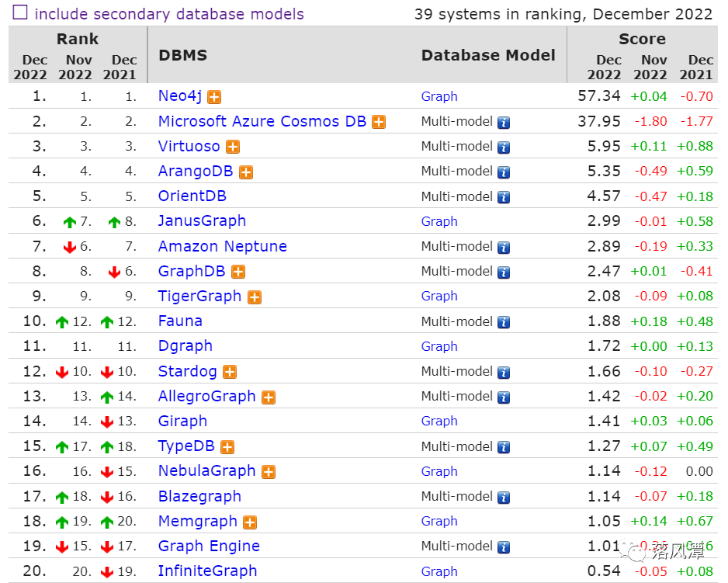
Task: Click Graph model link in Neo4j row
Action: [439, 97]
